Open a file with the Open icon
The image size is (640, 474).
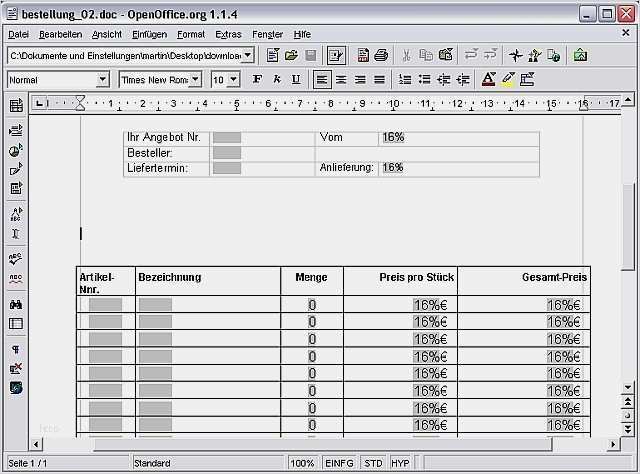[291, 55]
